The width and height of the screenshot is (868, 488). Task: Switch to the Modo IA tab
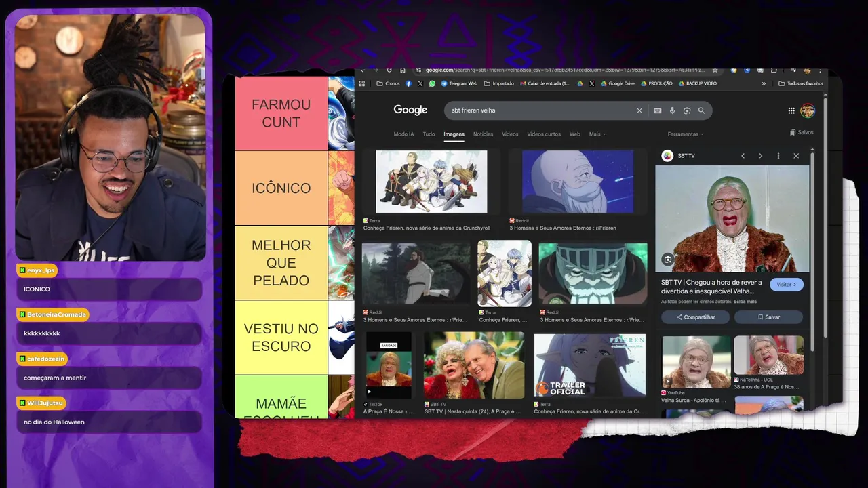pos(403,134)
